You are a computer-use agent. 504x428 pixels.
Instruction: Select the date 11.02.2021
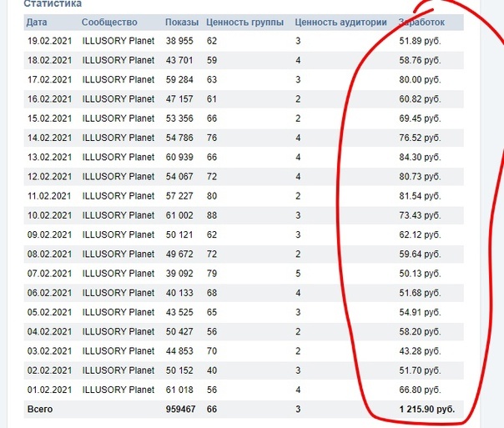point(49,196)
